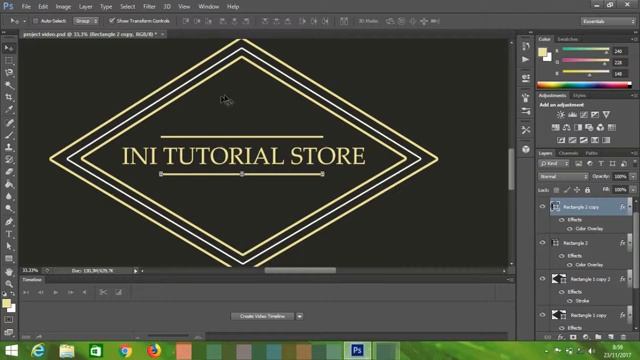
Task: Uncheck Show Transform Controls
Action: click(111, 20)
